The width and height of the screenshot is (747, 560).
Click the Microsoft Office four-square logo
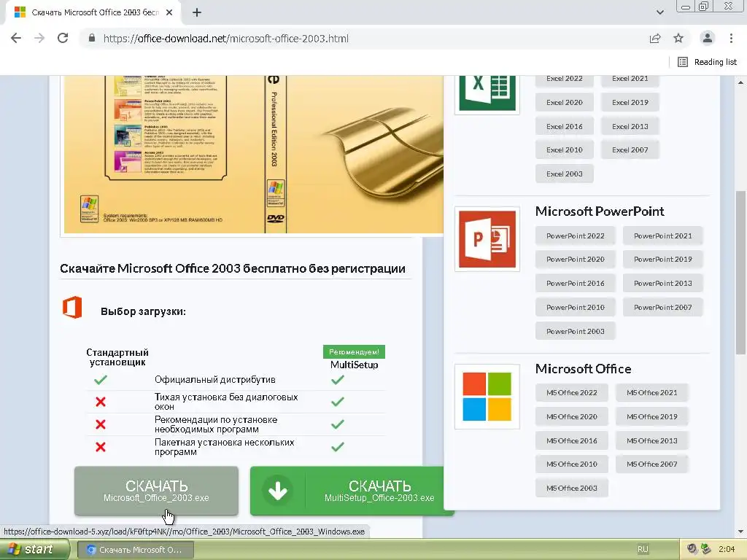coord(487,397)
